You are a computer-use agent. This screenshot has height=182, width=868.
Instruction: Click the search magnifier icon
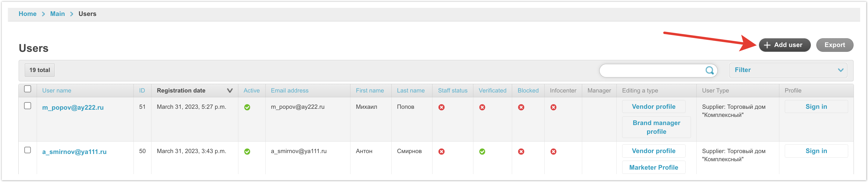pos(709,70)
